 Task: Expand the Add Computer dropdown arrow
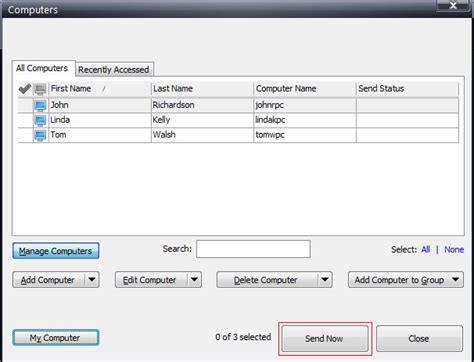pyautogui.click(x=92, y=280)
